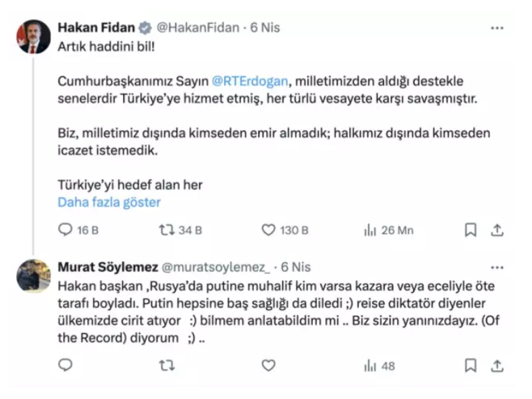Reply to Murat Söylemez's tweet

tap(65, 365)
